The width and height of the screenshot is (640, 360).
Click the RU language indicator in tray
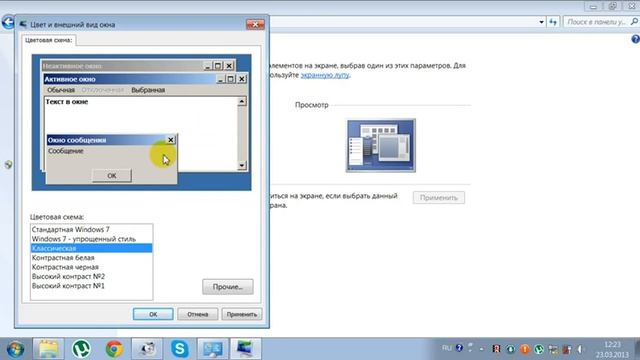447,348
